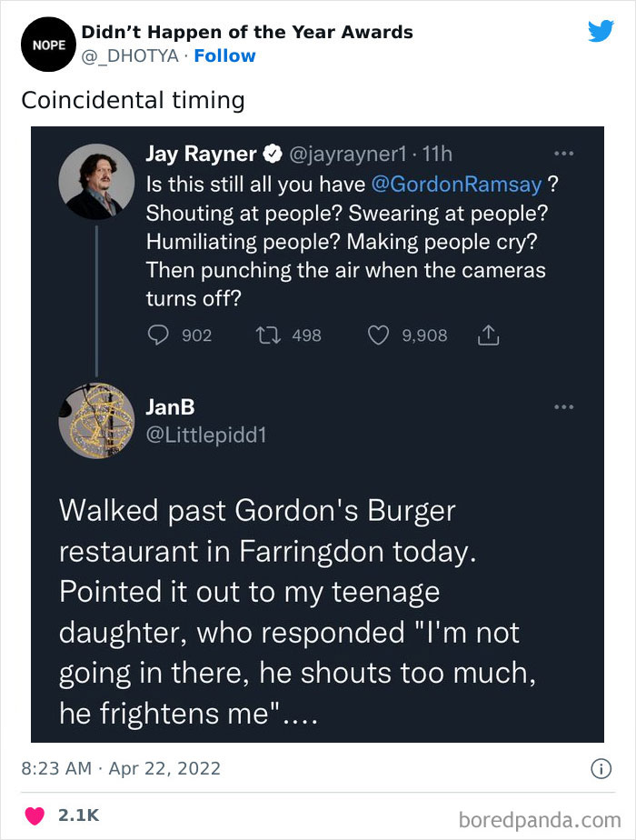Open Didn't Happen of the Year Awards profile
The image size is (636, 840).
247,33
